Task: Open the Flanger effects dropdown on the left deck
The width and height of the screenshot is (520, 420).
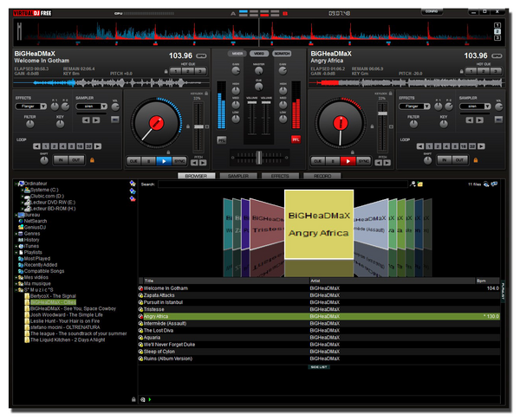Action: coord(31,107)
